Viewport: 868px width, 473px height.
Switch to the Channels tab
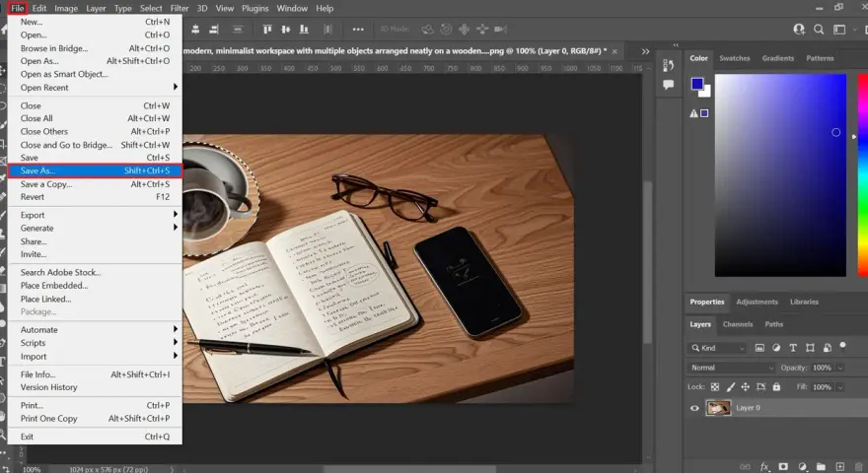point(738,324)
